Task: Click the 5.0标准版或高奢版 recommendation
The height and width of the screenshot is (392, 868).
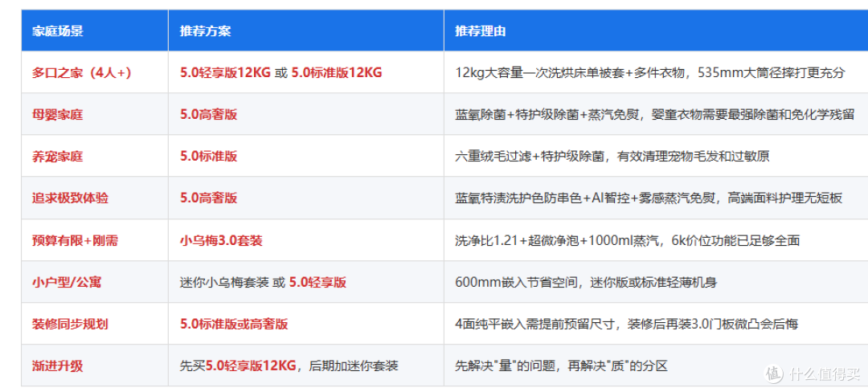Action: [234, 324]
